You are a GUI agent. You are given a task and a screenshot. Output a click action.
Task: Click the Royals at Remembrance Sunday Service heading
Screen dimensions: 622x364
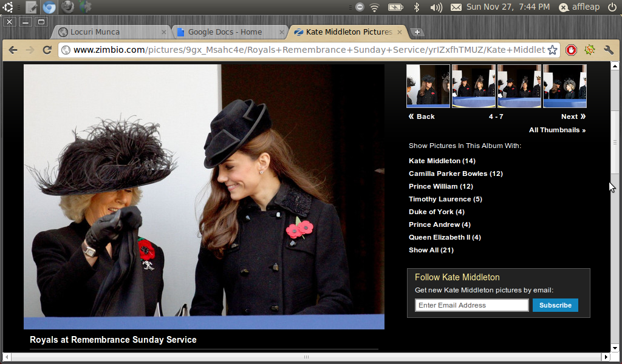113,340
